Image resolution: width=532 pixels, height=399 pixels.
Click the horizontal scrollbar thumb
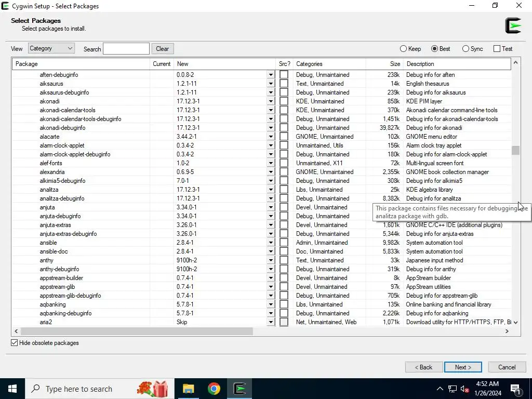[137, 331]
